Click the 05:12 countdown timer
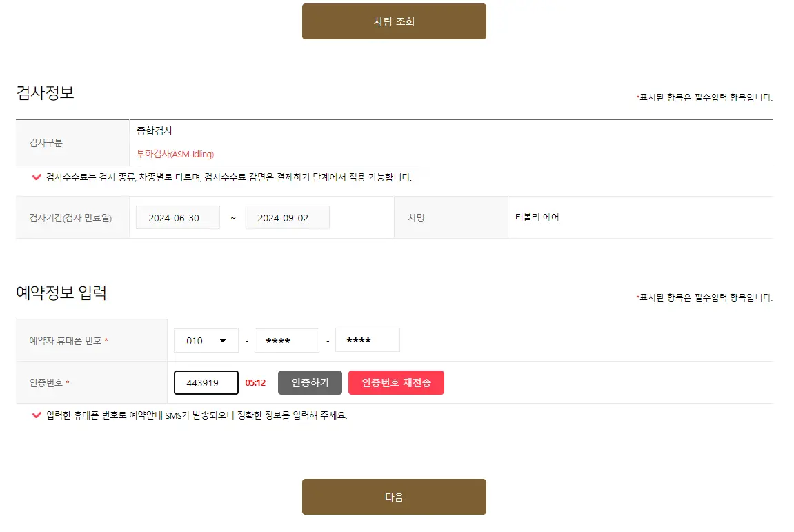Image resolution: width=794 pixels, height=532 pixels. click(255, 382)
